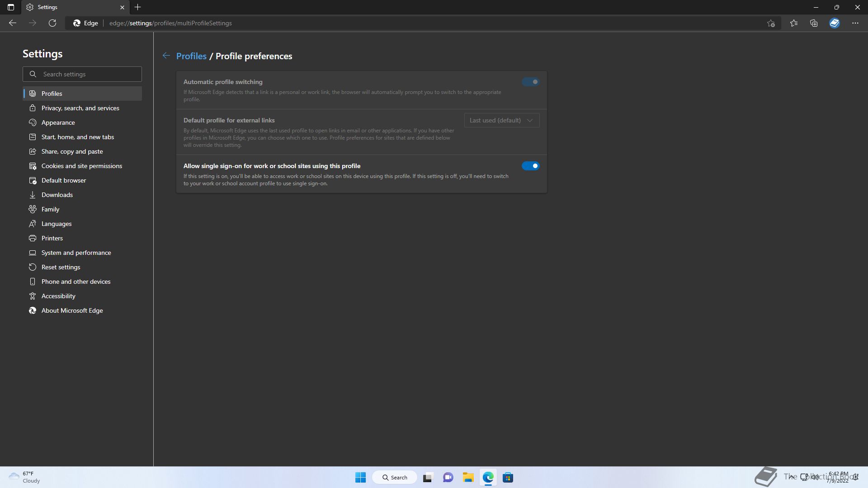Open Chat app on taskbar

[448, 477]
